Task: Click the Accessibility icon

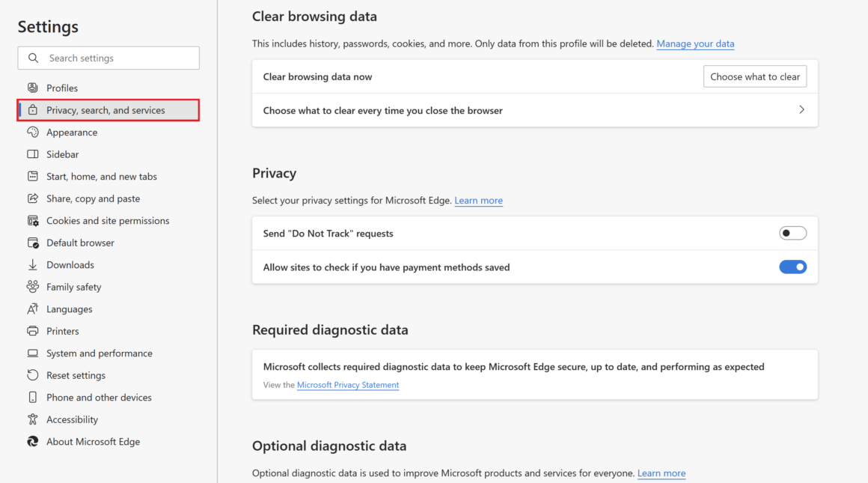Action: 33,419
